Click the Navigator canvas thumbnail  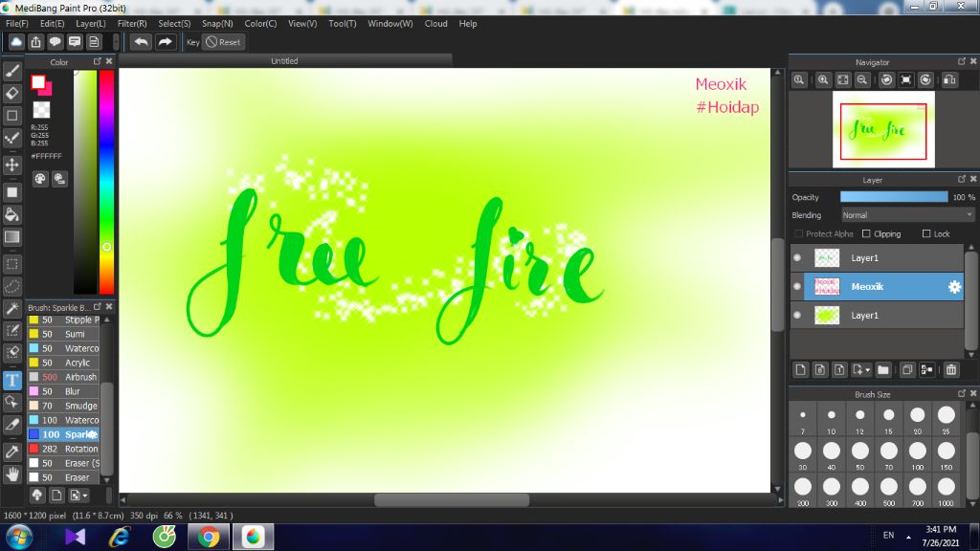click(883, 129)
